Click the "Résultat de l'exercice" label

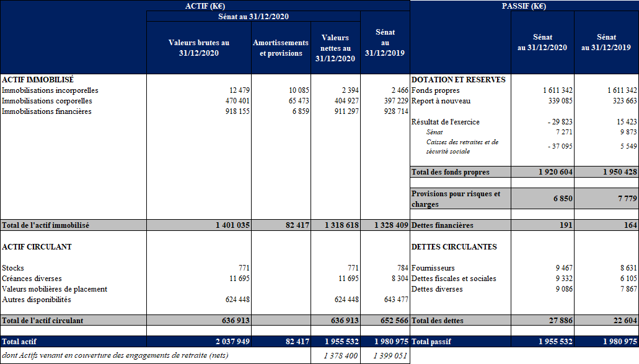click(445, 122)
